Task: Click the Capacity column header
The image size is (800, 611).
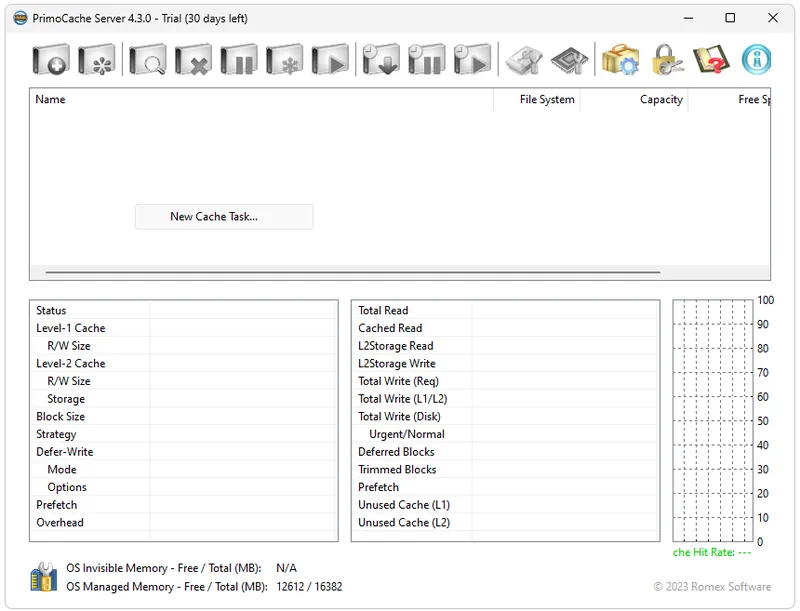Action: pos(634,99)
